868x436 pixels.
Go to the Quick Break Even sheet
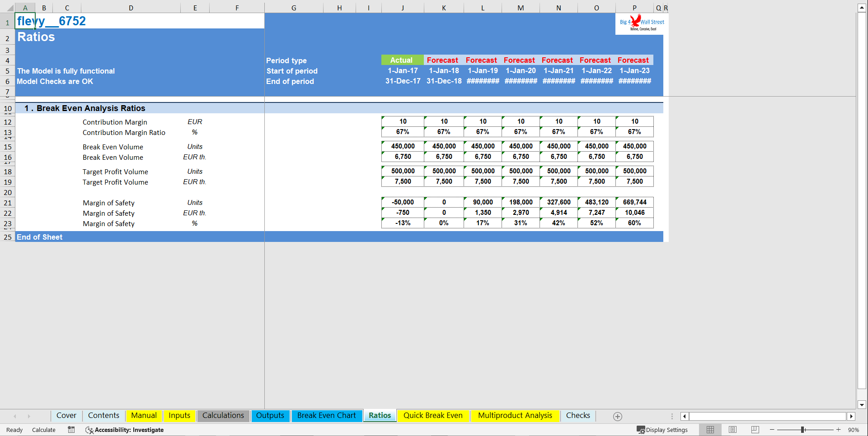433,415
